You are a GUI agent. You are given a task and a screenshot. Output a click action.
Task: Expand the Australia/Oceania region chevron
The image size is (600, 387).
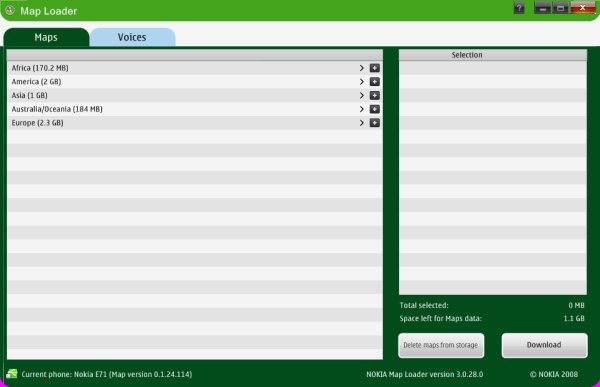tap(362, 109)
